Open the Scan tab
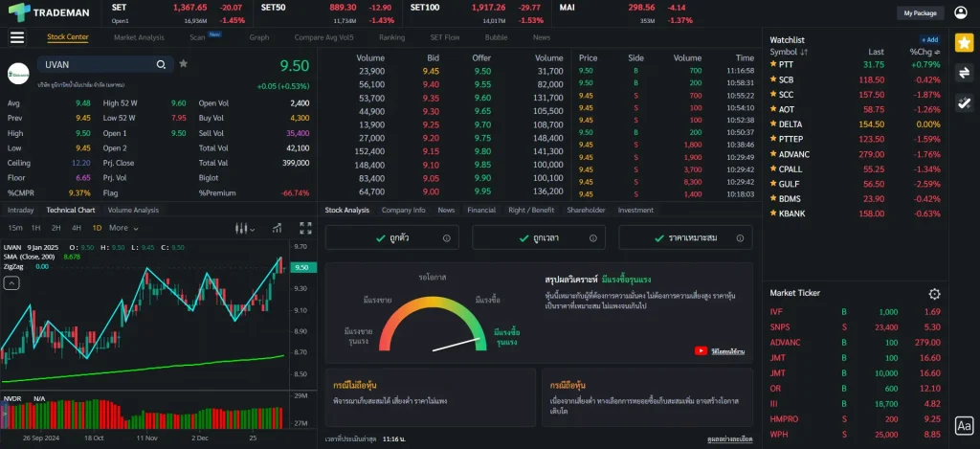Image resolution: width=980 pixels, height=449 pixels. click(x=197, y=37)
